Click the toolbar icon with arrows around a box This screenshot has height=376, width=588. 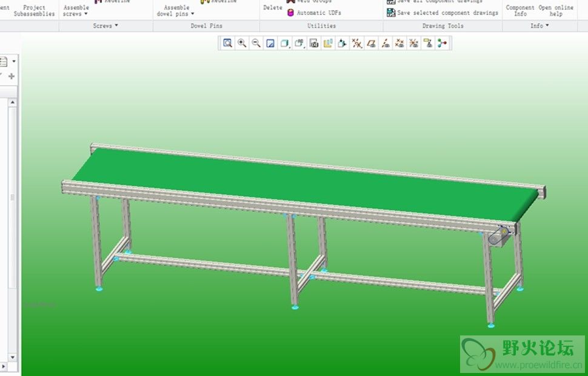(x=342, y=43)
